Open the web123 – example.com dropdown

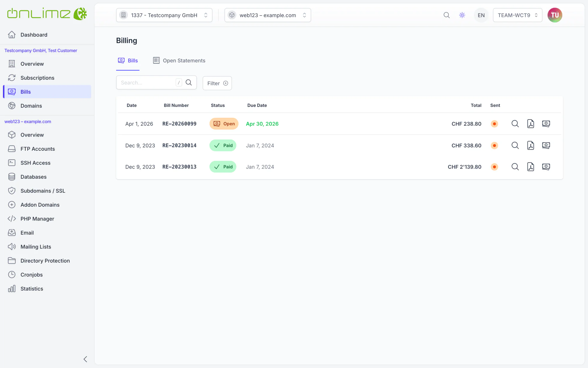268,15
